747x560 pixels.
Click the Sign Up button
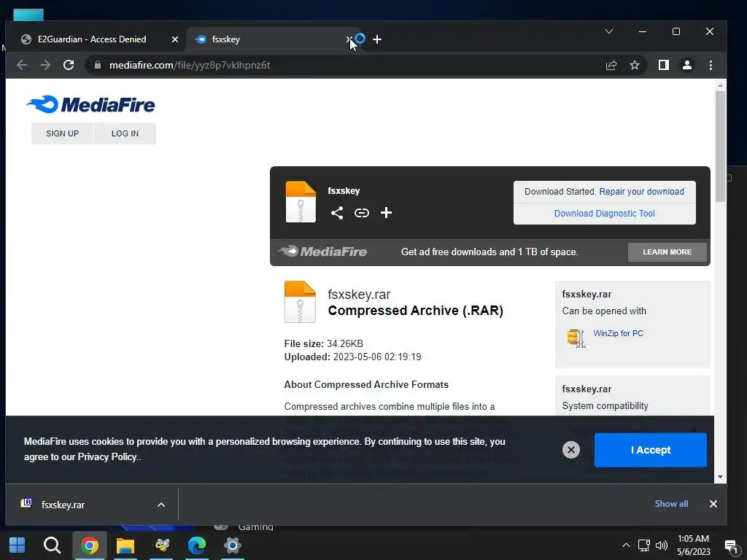point(63,133)
